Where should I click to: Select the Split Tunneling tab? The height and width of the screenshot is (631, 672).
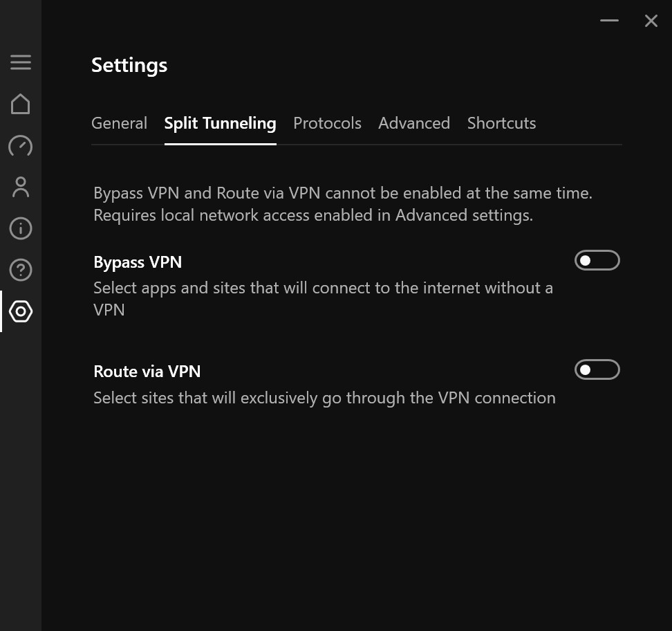pyautogui.click(x=221, y=124)
